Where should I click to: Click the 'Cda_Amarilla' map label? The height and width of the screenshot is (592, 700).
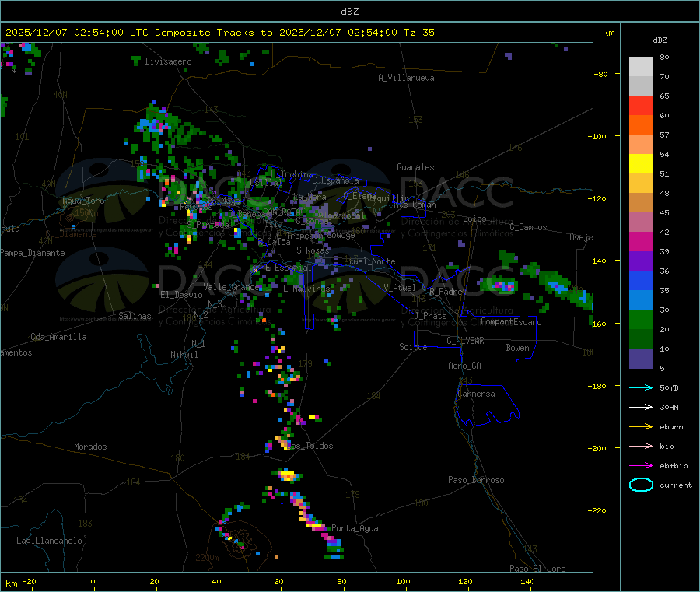tap(58, 337)
